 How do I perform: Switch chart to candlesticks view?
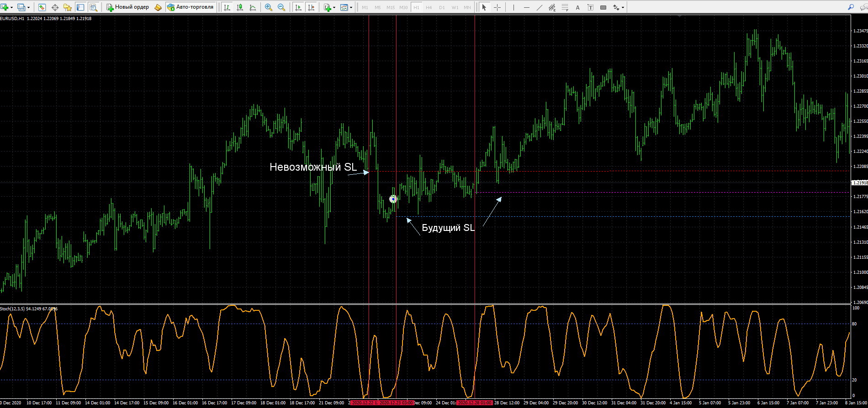pos(240,7)
